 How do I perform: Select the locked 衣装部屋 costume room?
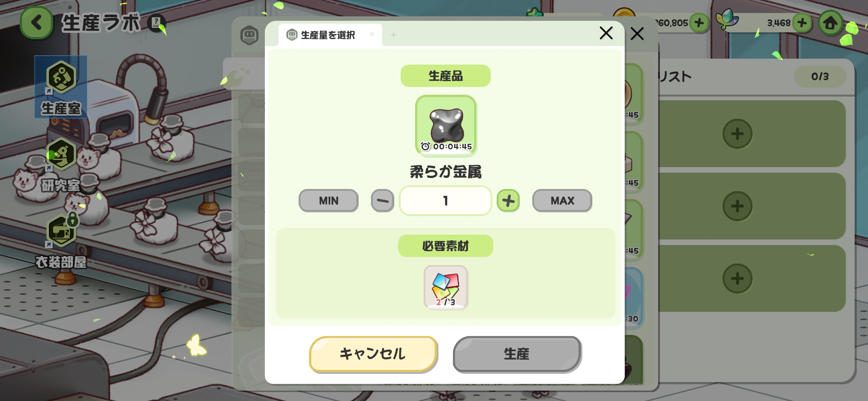click(x=61, y=241)
